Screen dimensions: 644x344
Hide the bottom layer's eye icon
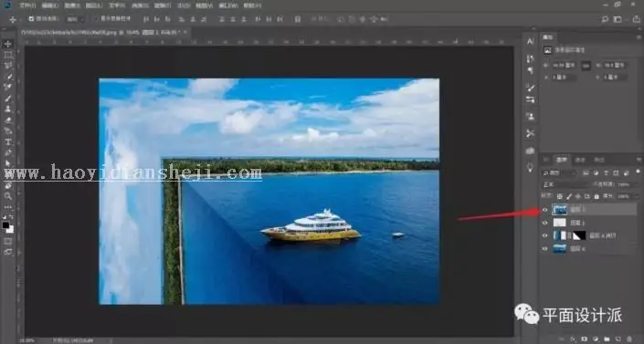pyautogui.click(x=545, y=249)
